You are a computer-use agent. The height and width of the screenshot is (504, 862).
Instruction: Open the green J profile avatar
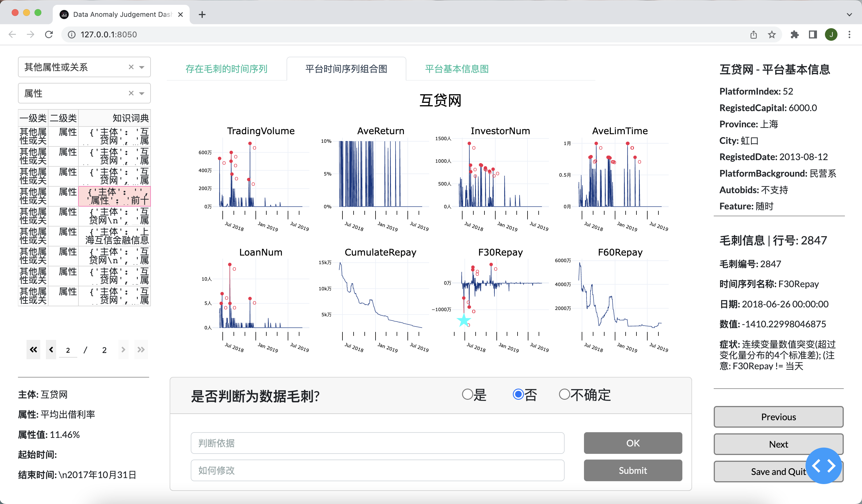tap(831, 34)
